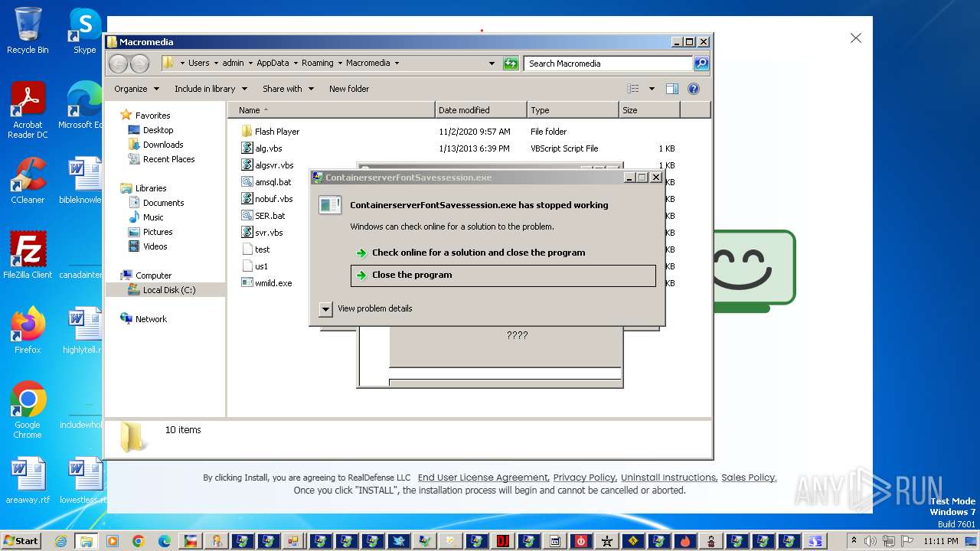This screenshot has height=551, width=980.
Task: Open areaway.rtf on the desktop
Action: (x=28, y=481)
